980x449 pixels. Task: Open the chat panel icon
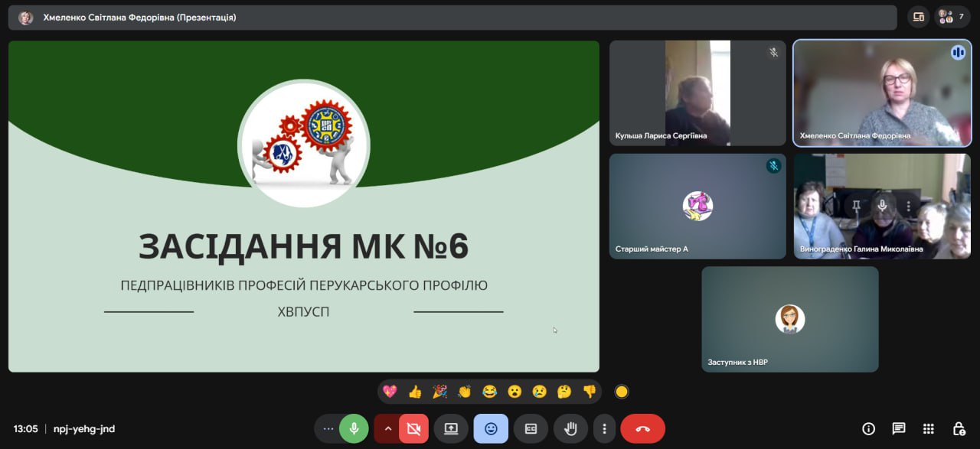pos(899,429)
